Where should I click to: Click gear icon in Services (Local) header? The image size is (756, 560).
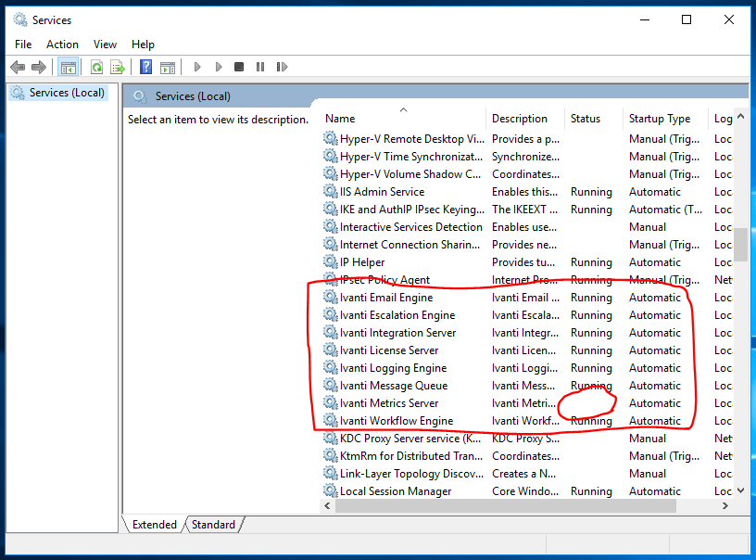point(140,96)
